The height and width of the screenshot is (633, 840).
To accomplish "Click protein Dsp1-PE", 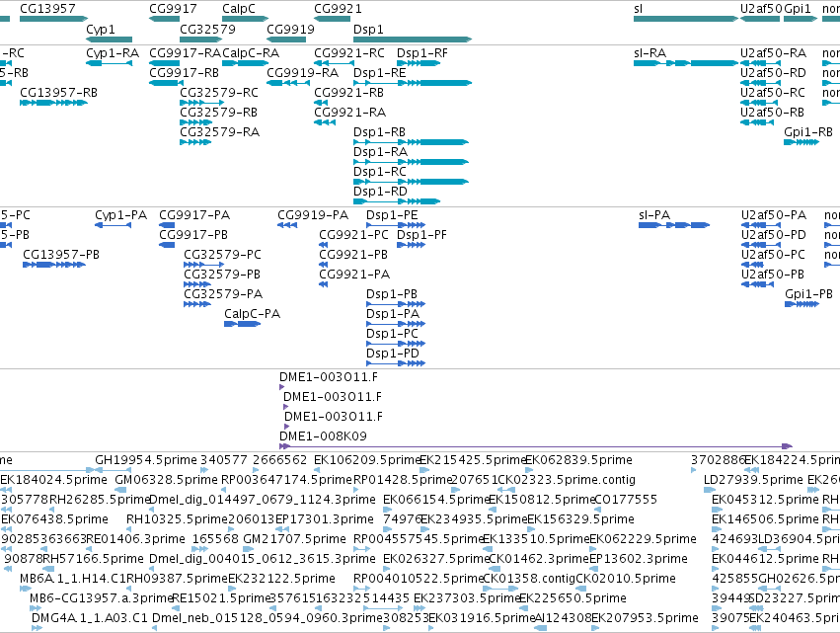I will (396, 225).
